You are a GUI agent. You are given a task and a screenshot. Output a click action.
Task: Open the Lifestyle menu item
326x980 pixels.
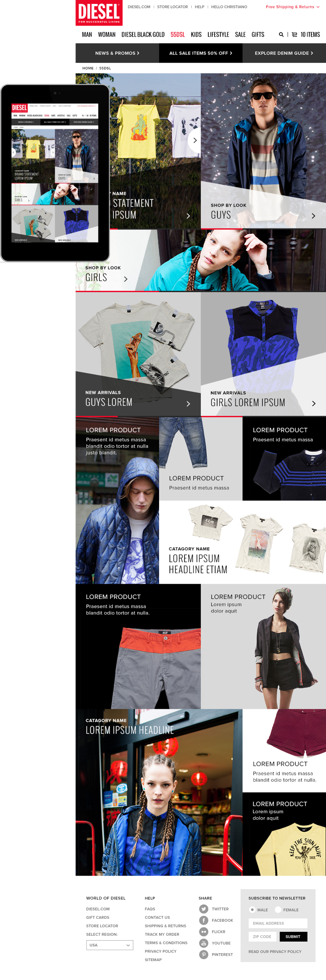pyautogui.click(x=218, y=35)
